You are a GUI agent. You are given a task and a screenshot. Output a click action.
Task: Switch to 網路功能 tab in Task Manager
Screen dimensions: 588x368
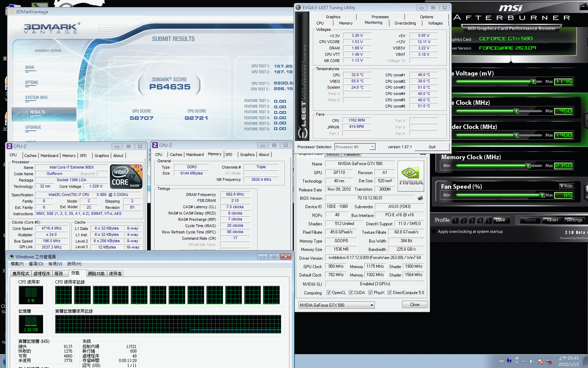tap(96, 274)
